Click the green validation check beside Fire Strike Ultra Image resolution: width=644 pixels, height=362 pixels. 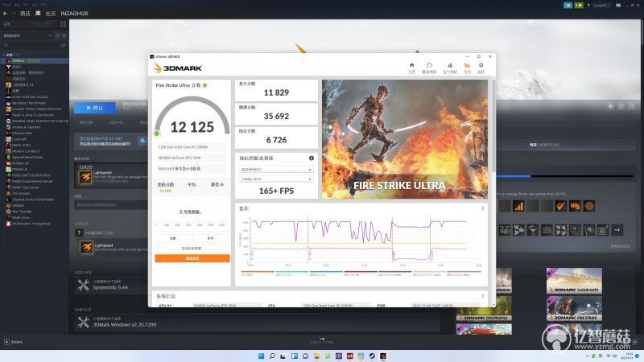(204, 85)
